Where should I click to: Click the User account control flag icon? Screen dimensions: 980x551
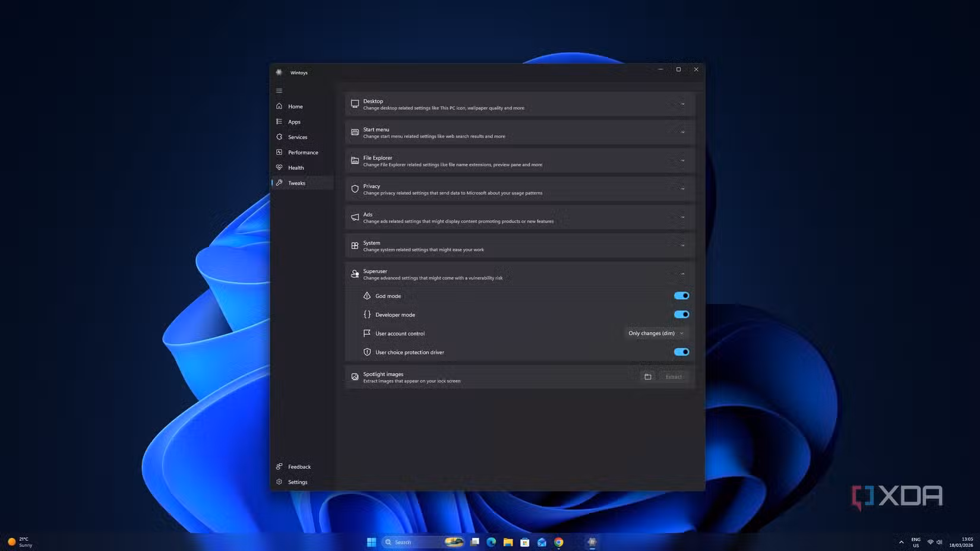point(367,333)
